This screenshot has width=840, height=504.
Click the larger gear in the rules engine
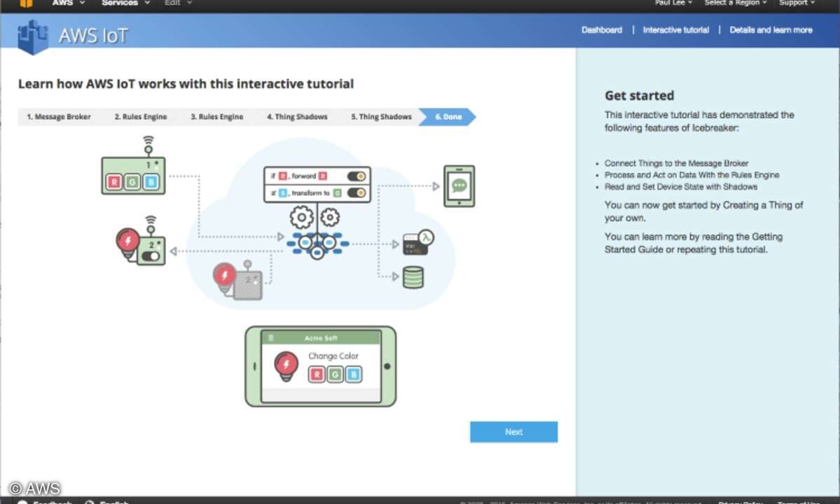click(302, 217)
